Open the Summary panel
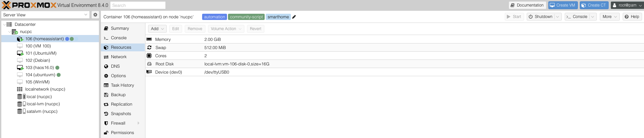This screenshot has height=138, width=644. point(120,28)
